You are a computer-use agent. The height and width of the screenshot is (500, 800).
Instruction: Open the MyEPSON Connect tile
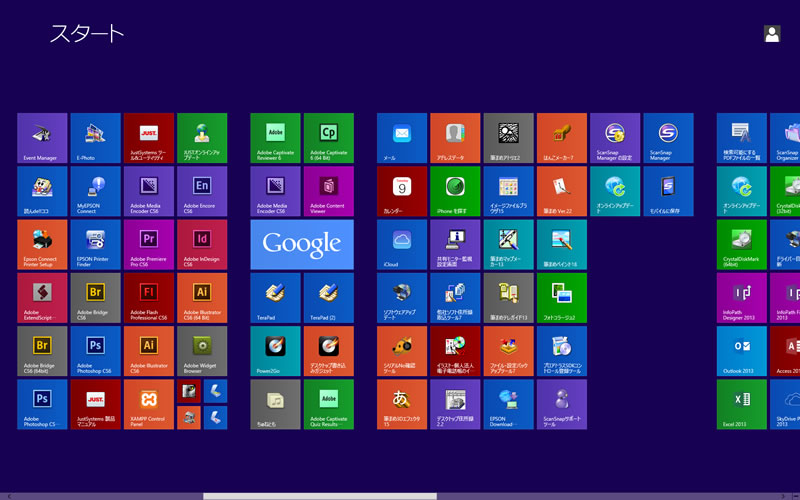point(95,191)
